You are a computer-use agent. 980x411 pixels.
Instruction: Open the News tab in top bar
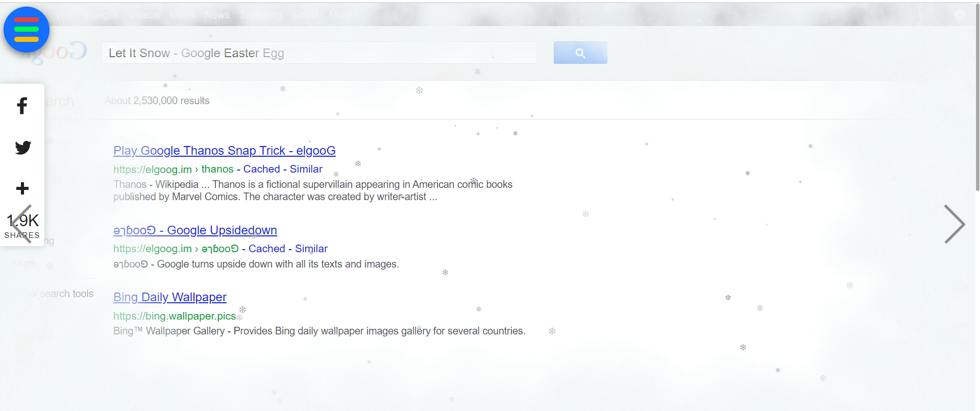(217, 15)
